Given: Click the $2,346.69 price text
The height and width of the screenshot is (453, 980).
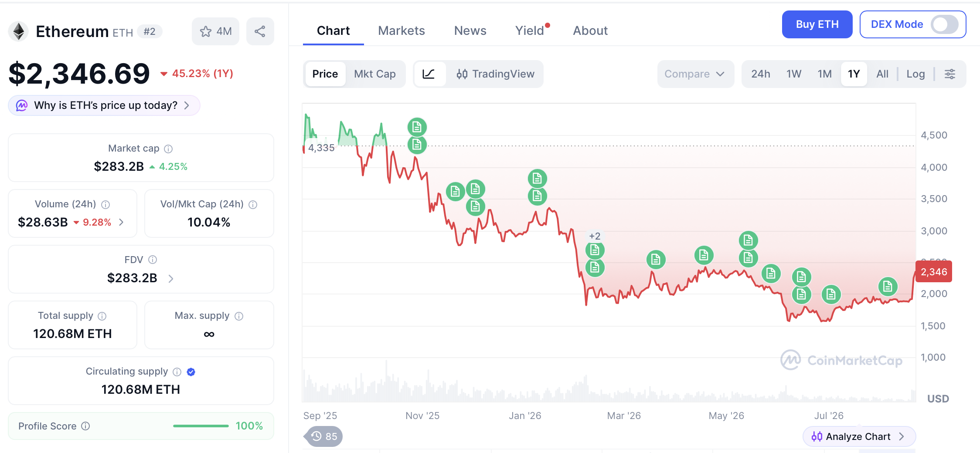Looking at the screenshot, I should (79, 73).
